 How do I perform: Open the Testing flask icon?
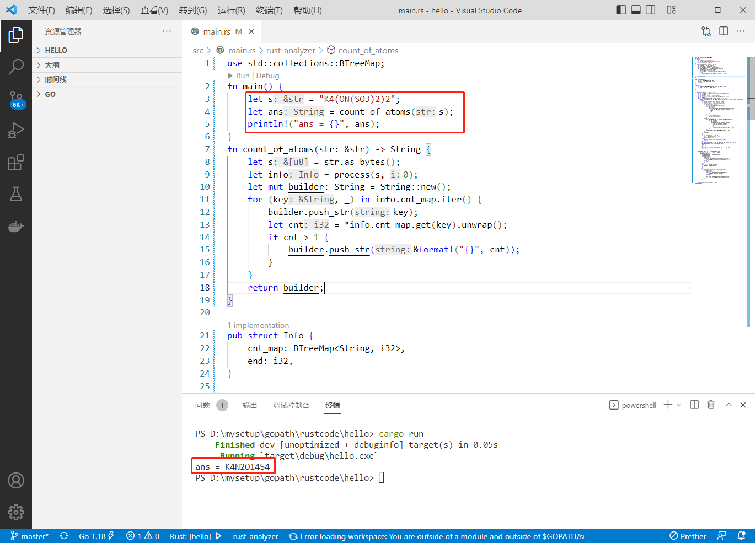click(16, 194)
